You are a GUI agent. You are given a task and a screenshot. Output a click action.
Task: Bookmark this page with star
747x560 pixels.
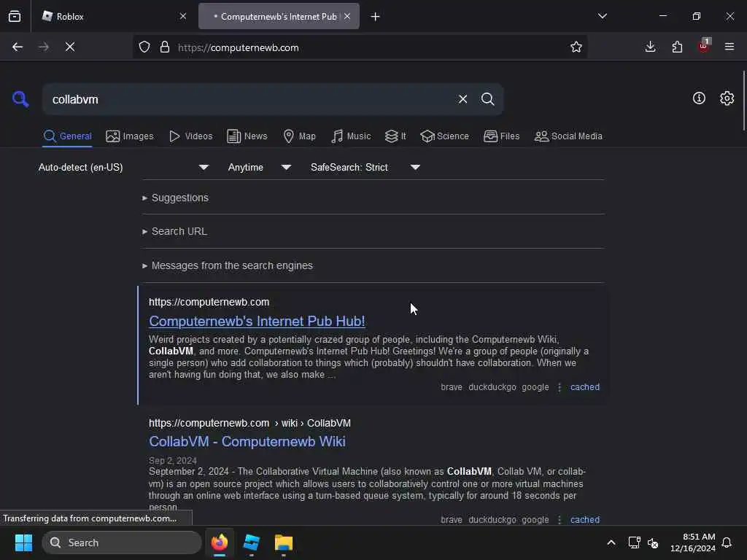(576, 47)
